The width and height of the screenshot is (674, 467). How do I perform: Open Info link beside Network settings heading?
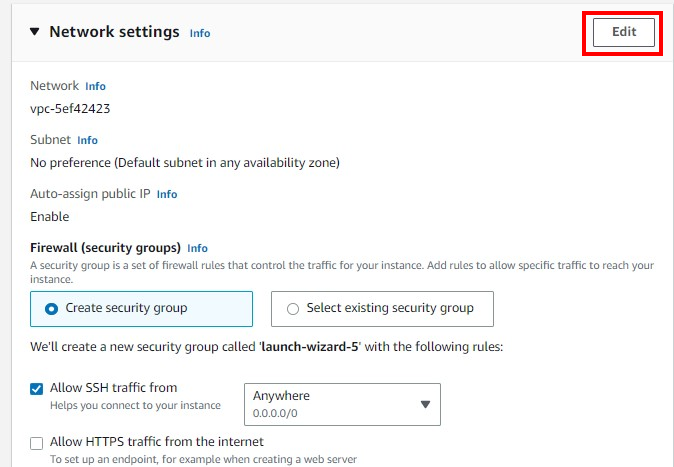200,33
